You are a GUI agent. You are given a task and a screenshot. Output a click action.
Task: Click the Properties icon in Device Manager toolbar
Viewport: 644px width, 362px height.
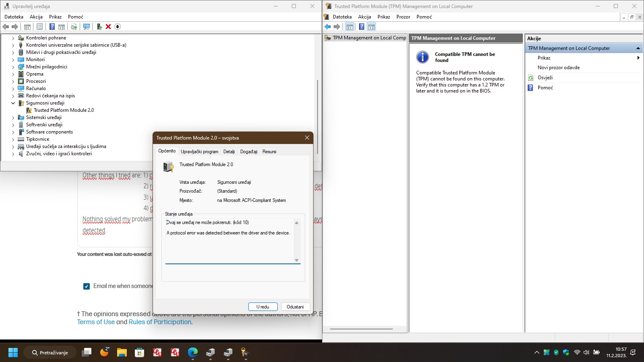pyautogui.click(x=39, y=27)
